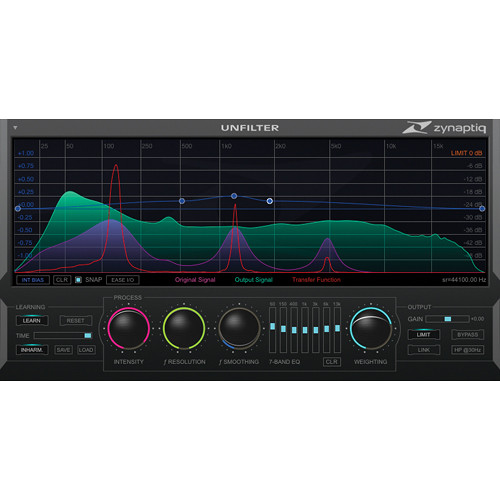Click the LEARN button

tap(32, 321)
